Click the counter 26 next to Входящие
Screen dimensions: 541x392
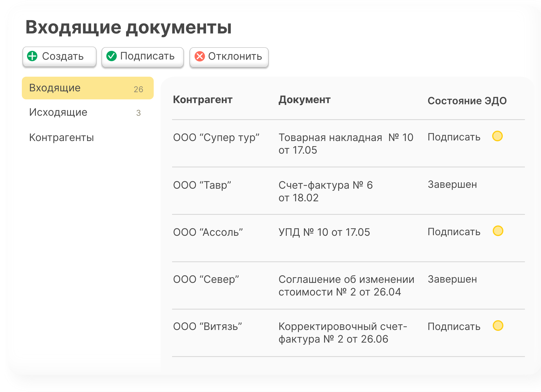point(139,89)
